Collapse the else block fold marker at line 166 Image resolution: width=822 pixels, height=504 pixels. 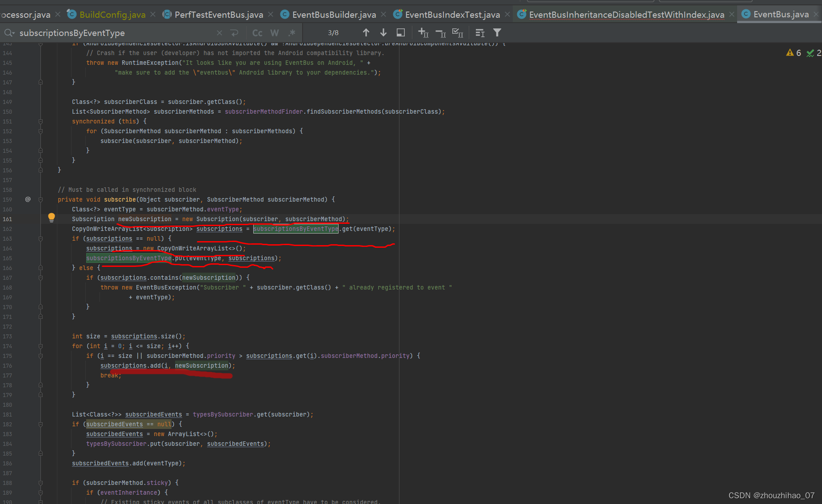tap(40, 268)
